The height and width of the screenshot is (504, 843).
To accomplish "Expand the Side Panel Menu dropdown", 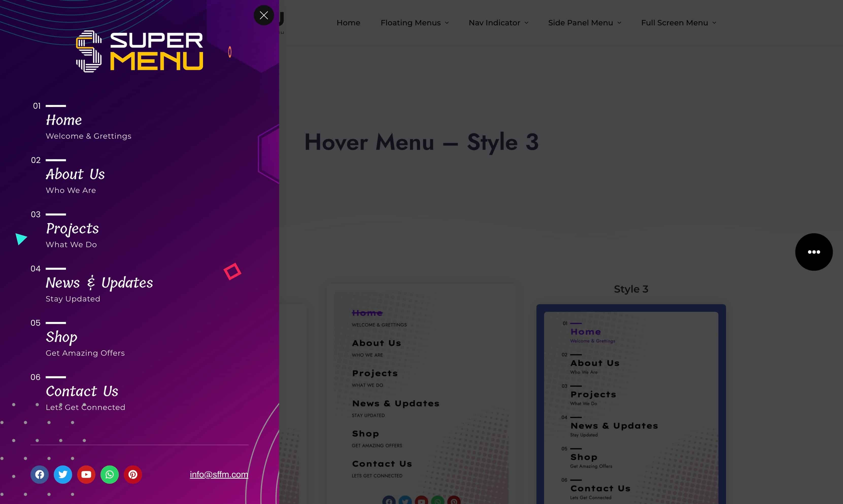I will (584, 22).
